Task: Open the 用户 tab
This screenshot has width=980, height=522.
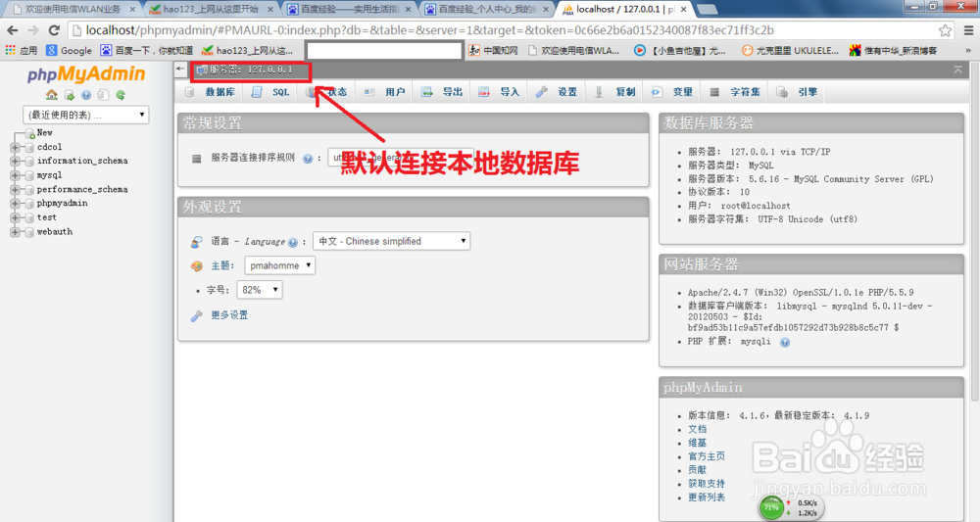Action: (384, 92)
